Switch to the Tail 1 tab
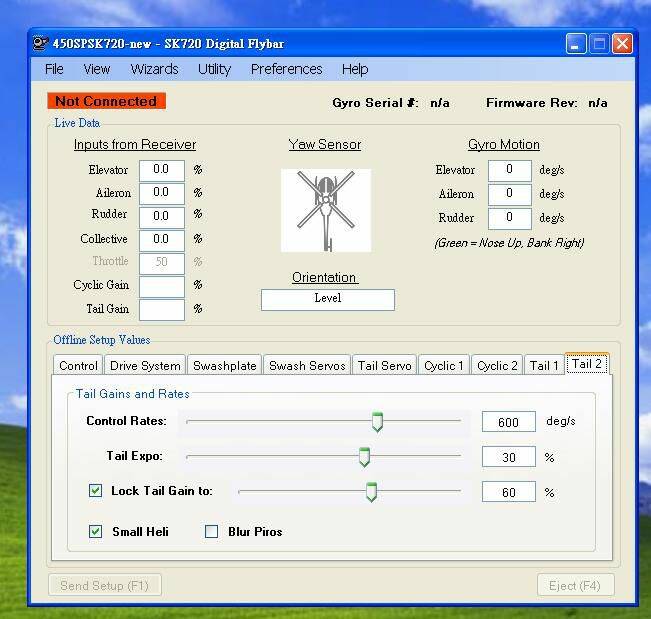Screen dimensions: 651x619 click(x=544, y=365)
